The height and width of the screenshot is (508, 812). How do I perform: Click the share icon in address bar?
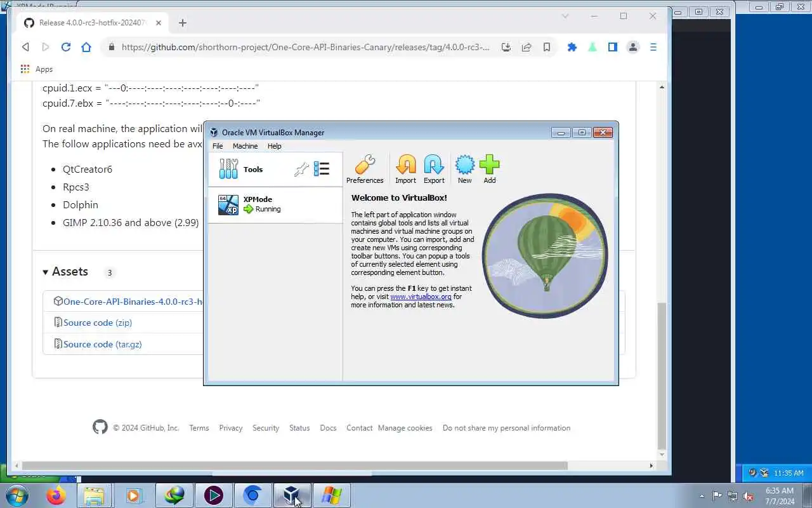527,47
